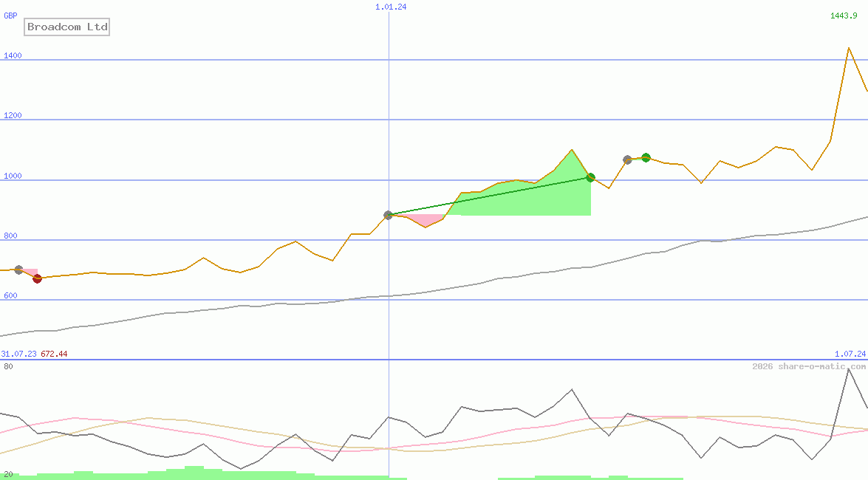The image size is (868, 480).
Task: Click the 1443.9 peak value label
Action: pos(844,16)
